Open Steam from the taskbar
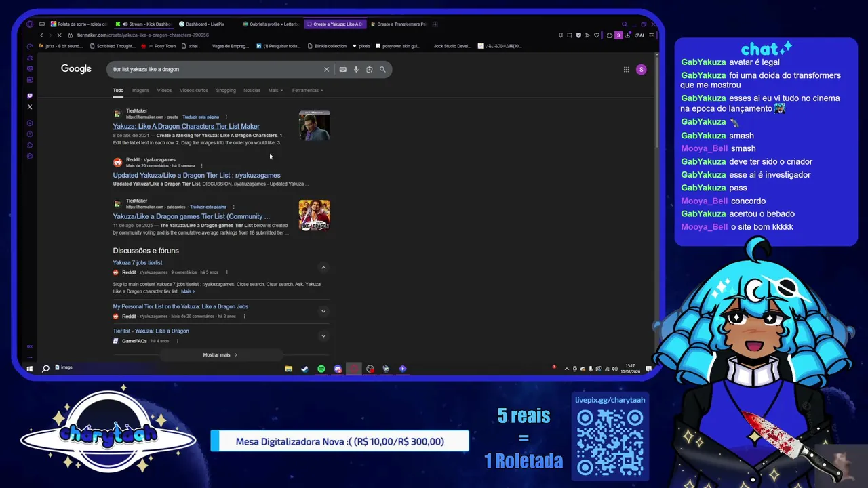 click(304, 369)
